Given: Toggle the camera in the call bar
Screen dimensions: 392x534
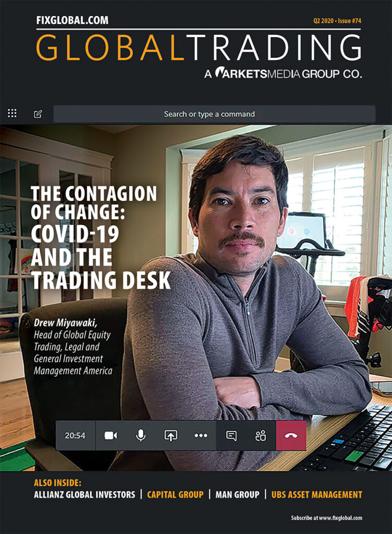Looking at the screenshot, I should tap(111, 435).
